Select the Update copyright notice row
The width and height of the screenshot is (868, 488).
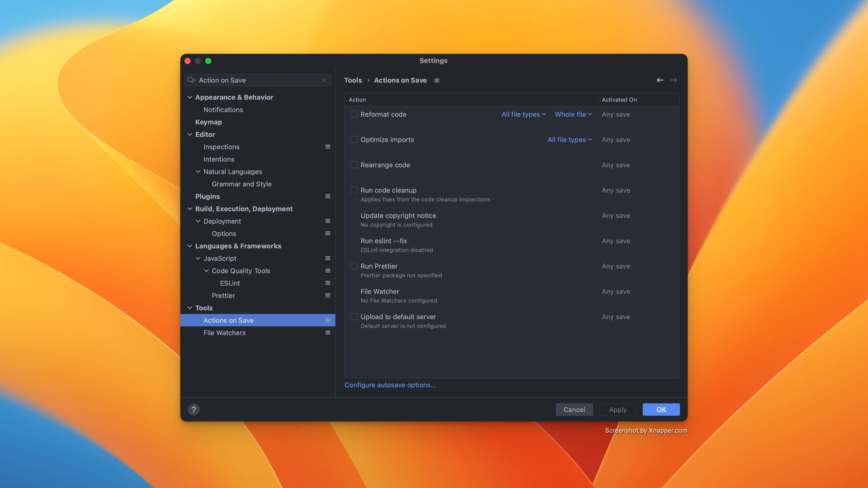512,219
